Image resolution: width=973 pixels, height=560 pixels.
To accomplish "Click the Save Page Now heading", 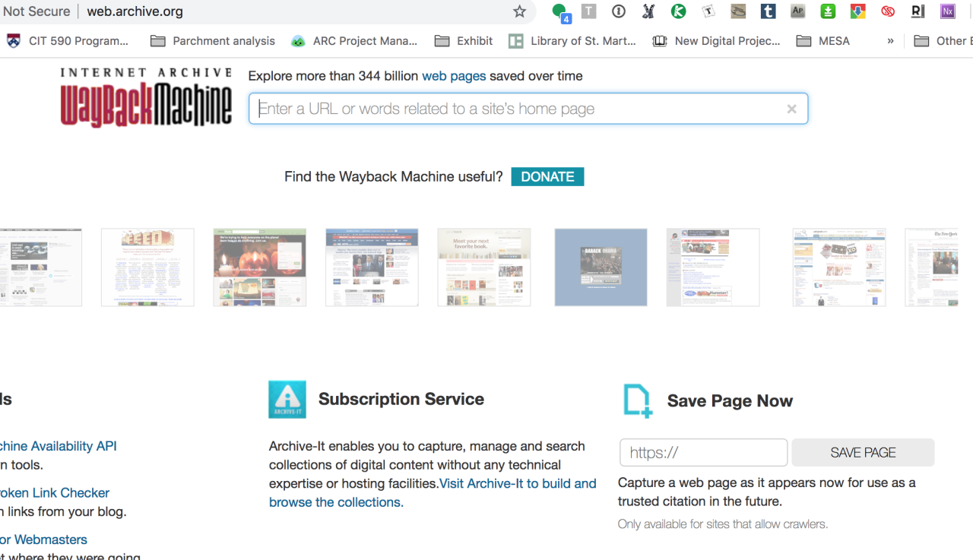I will pyautogui.click(x=730, y=400).
